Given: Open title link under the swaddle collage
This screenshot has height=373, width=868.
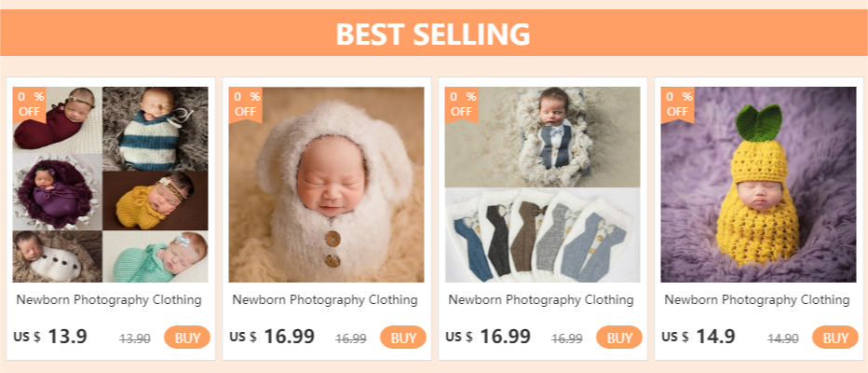Looking at the screenshot, I should point(109,300).
